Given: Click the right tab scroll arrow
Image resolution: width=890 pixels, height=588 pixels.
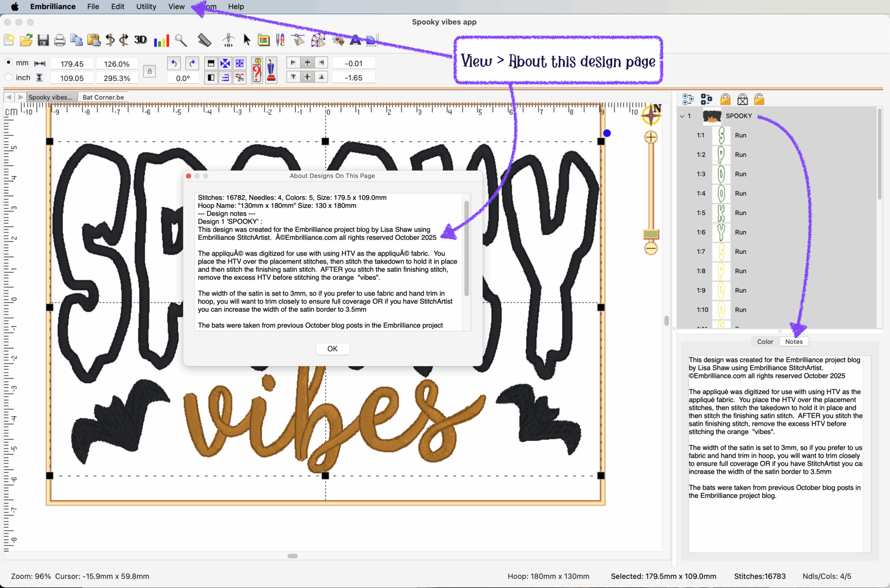Looking at the screenshot, I should pyautogui.click(x=20, y=97).
